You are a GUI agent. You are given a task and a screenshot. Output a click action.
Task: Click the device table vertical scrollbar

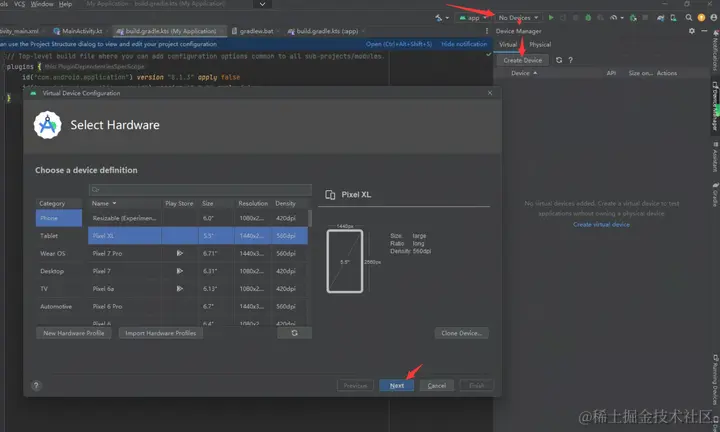(x=310, y=219)
